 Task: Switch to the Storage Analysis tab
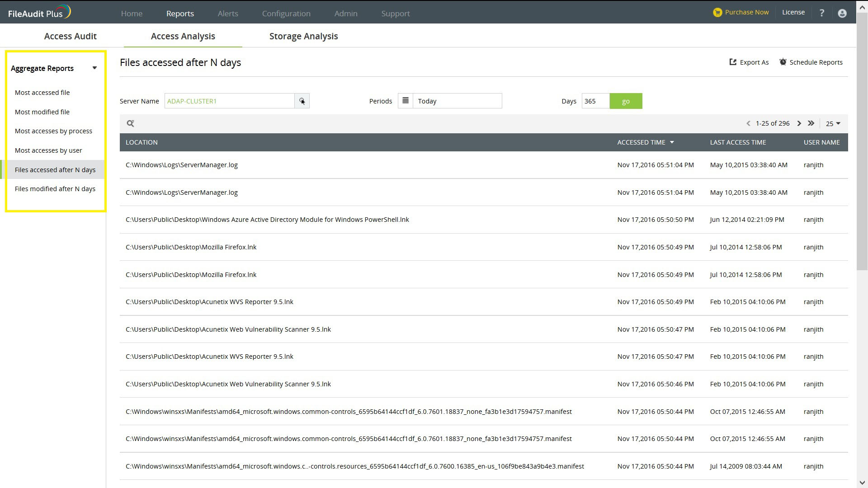(303, 36)
